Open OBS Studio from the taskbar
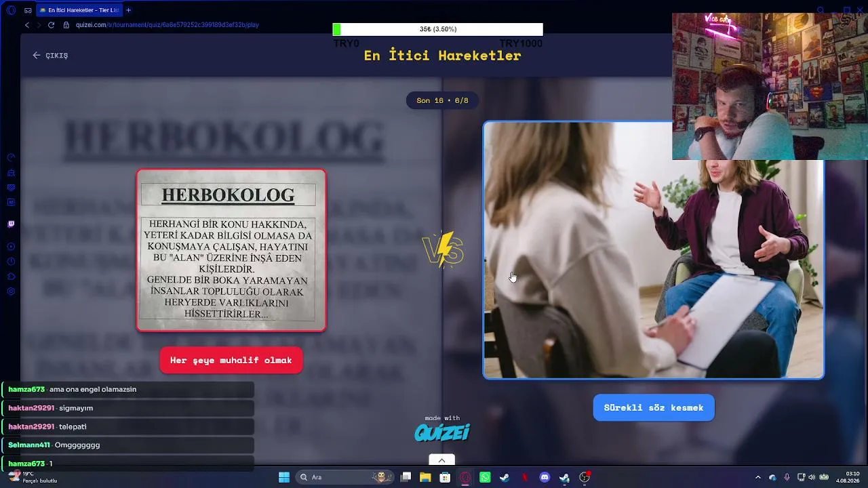Screen dimensions: 868x488 click(x=585, y=477)
